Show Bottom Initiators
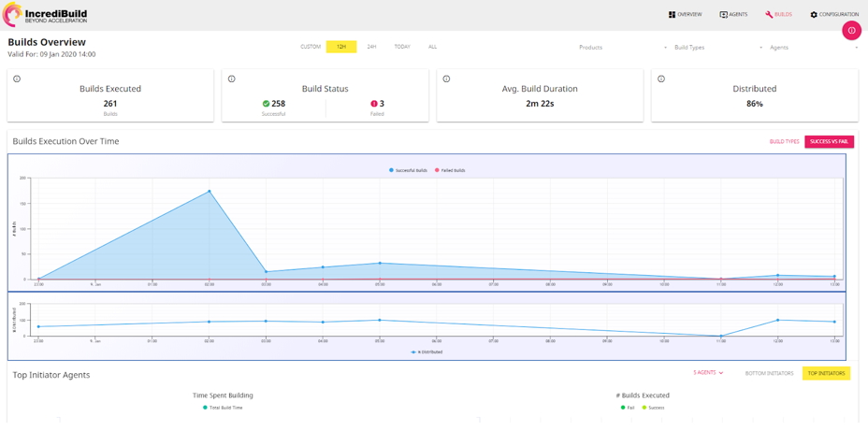Image resolution: width=868 pixels, height=431 pixels. pos(769,373)
